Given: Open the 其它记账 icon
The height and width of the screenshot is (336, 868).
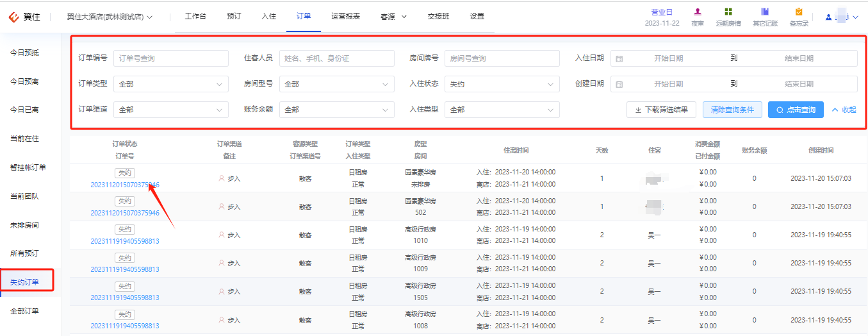Looking at the screenshot, I should [765, 12].
